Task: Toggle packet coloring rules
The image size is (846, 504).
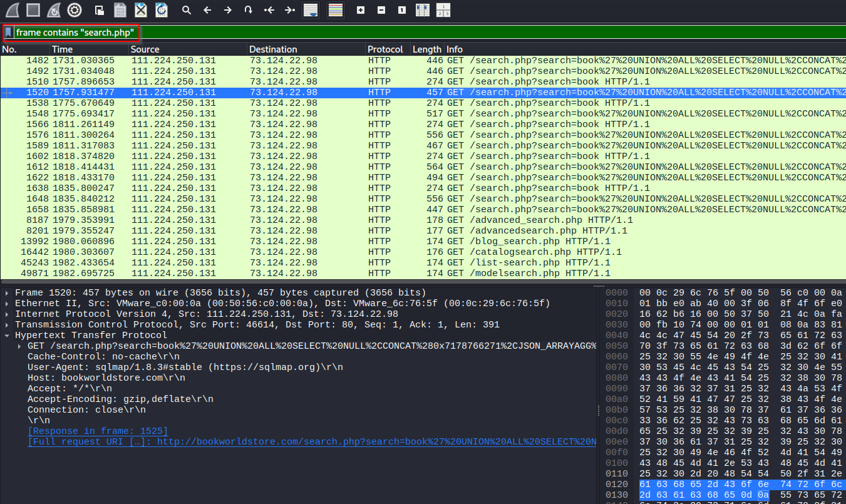Action: coord(335,10)
